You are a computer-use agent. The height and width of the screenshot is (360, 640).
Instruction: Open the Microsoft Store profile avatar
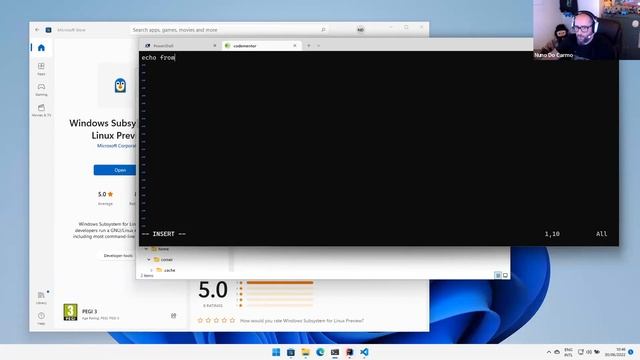[x=360, y=30]
